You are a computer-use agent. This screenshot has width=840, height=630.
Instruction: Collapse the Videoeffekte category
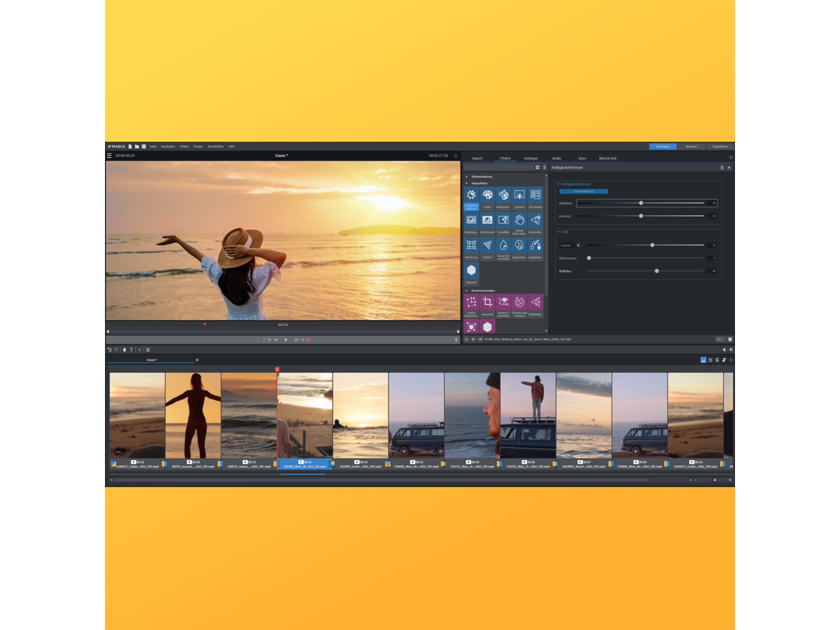click(467, 183)
